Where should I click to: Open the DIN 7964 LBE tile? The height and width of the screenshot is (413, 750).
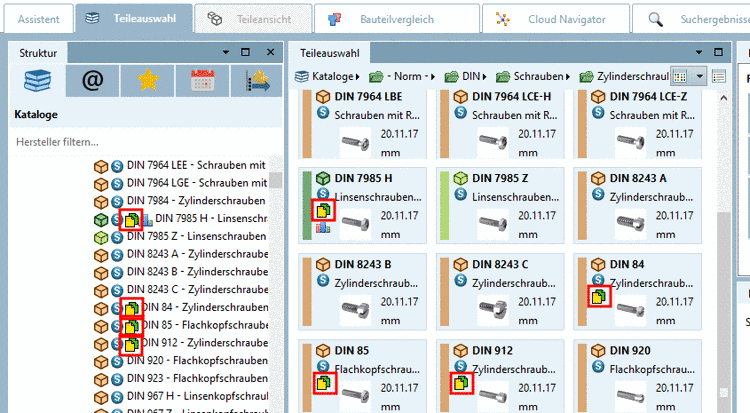[362, 124]
